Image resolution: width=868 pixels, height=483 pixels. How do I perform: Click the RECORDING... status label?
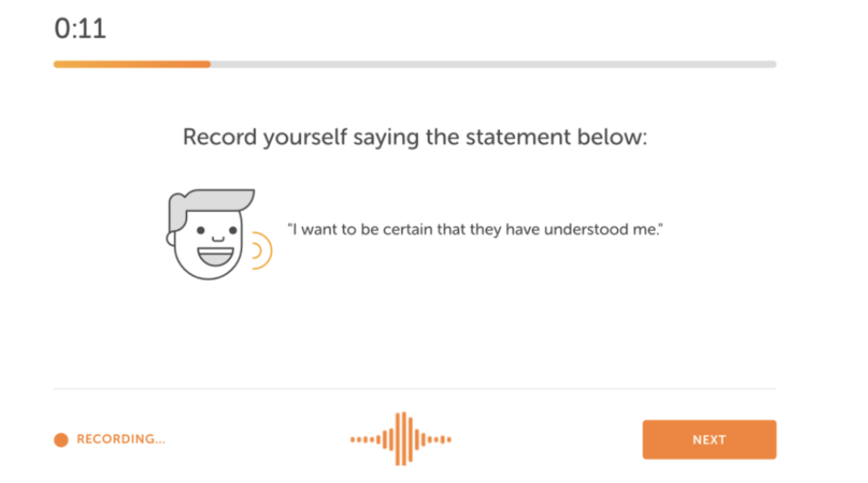coord(120,439)
